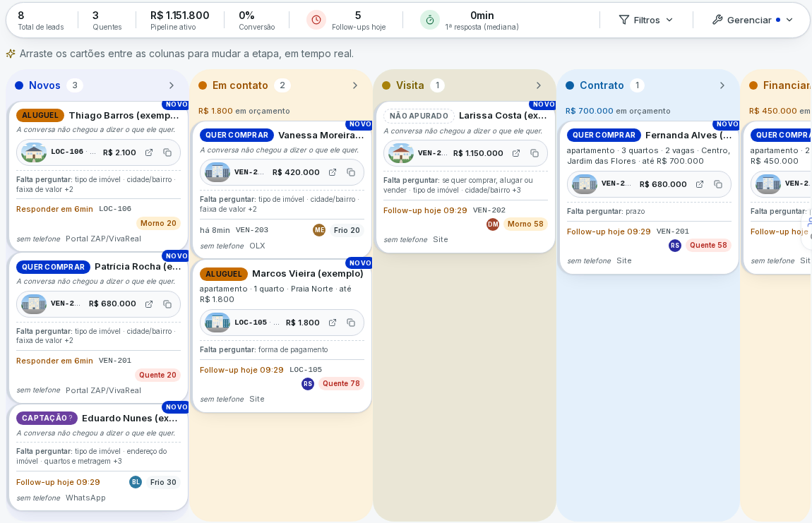Click building thumbnail in Marcos Vieira card
This screenshot has width=812, height=523.
[217, 322]
